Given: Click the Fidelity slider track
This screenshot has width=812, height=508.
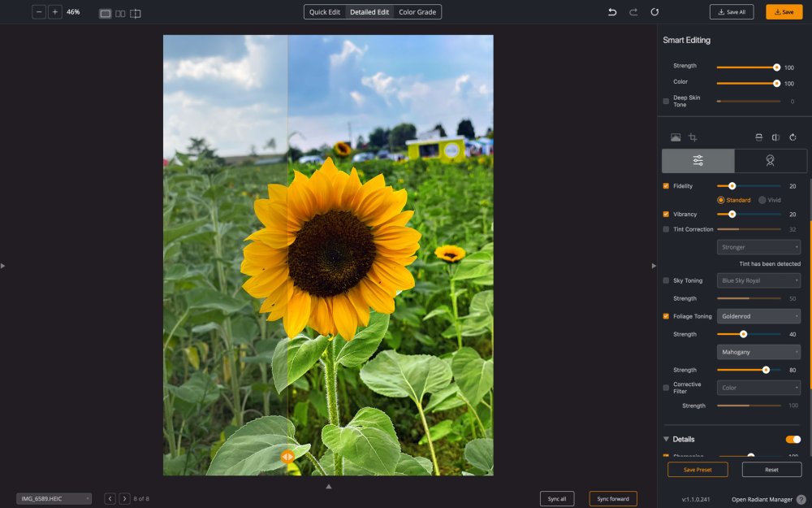Looking at the screenshot, I should point(749,186).
